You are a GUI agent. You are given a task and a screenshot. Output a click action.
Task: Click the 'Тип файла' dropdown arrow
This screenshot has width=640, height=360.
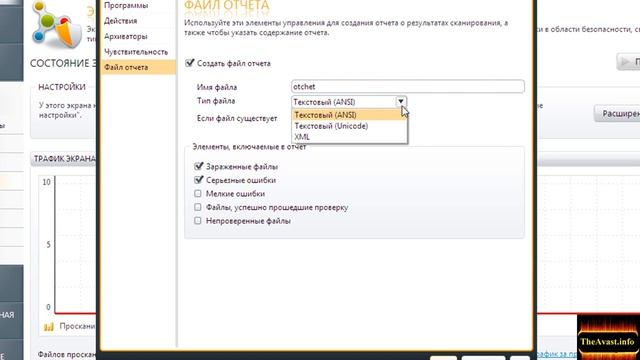point(401,102)
